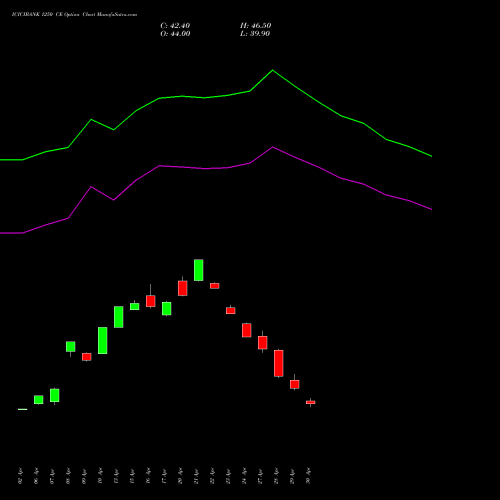
Task: Select the close value C: 42.40
Action: point(175,26)
